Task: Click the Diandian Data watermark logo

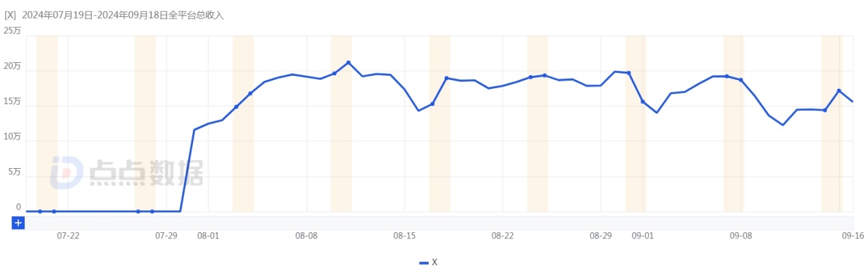Action: pyautogui.click(x=127, y=172)
